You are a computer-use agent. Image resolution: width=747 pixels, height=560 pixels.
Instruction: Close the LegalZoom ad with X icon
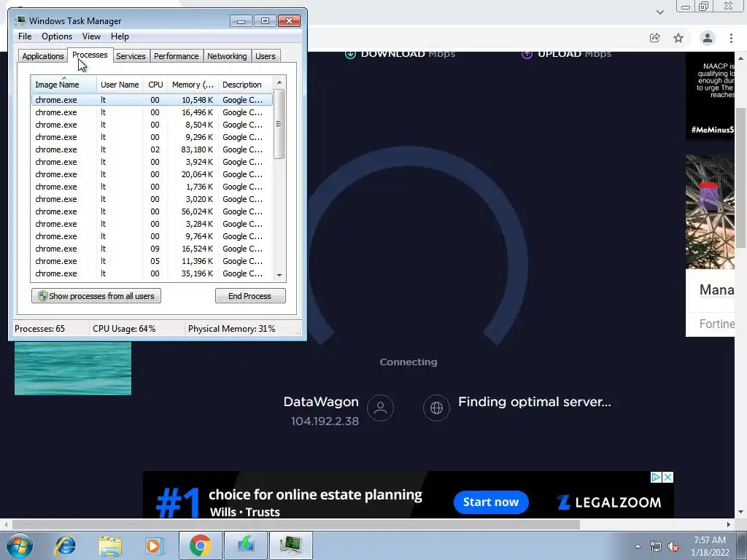click(x=668, y=477)
